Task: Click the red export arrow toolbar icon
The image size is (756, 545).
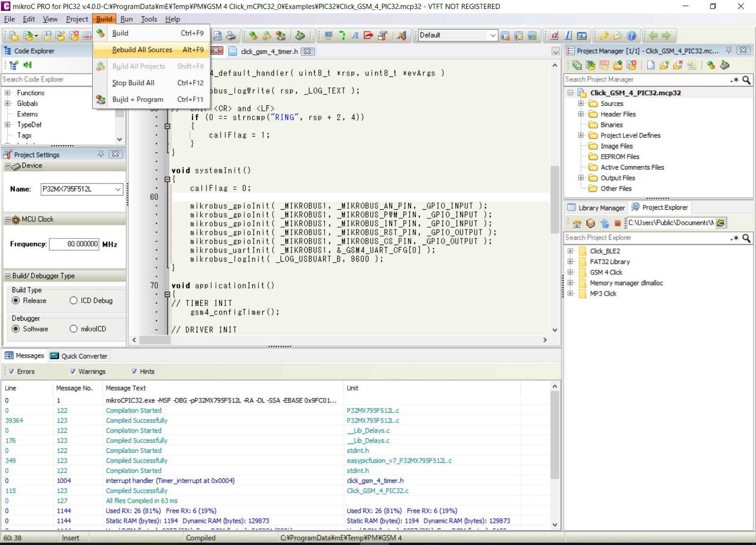Action: click(369, 35)
